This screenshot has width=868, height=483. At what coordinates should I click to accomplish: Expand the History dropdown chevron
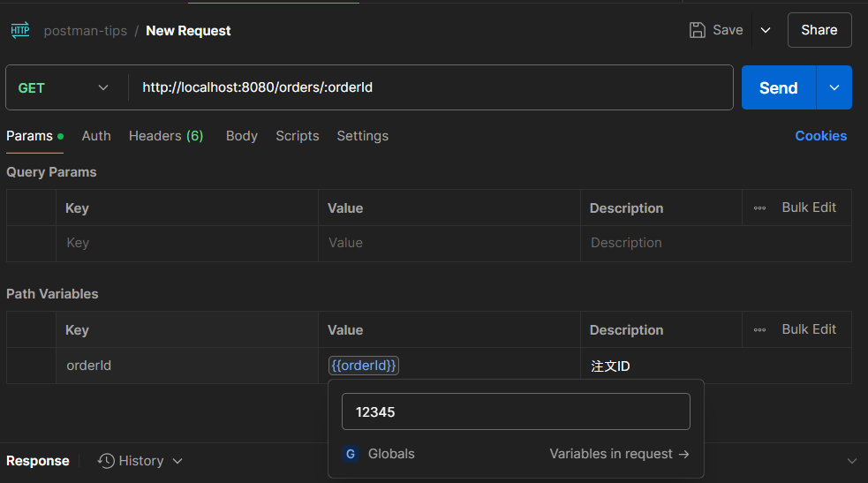pyautogui.click(x=177, y=461)
